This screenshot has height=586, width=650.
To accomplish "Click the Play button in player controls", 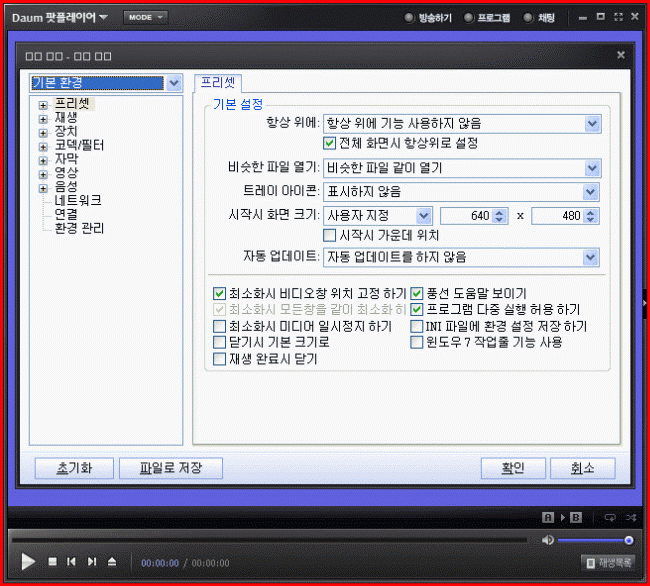I will [28, 562].
